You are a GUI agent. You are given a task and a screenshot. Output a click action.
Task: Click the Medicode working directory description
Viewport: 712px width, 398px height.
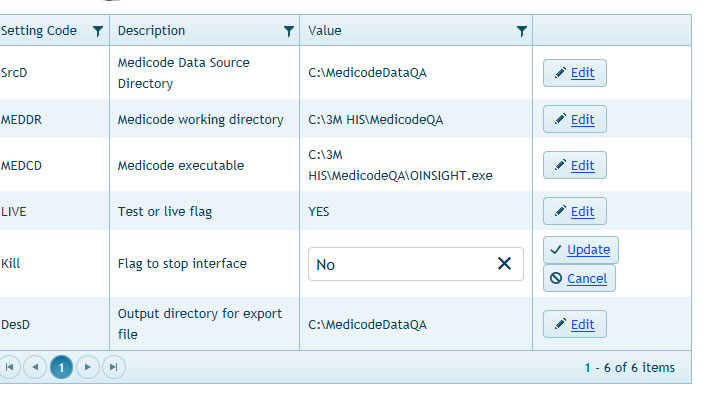point(200,119)
